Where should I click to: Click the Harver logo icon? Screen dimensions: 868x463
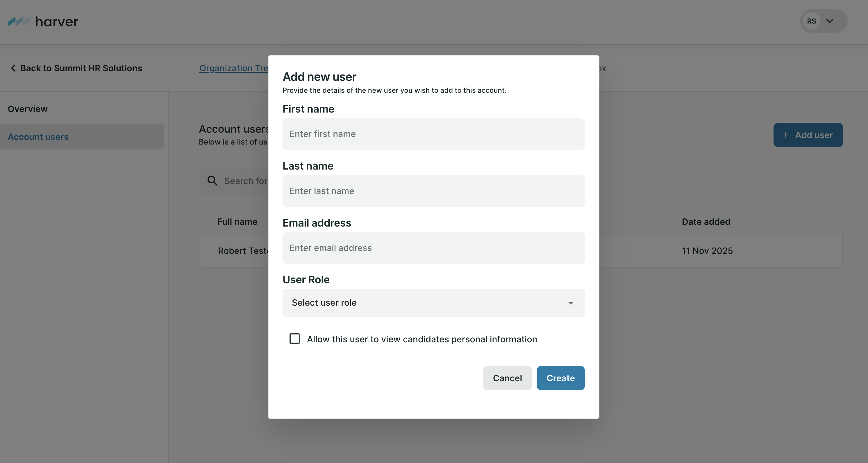pos(19,22)
